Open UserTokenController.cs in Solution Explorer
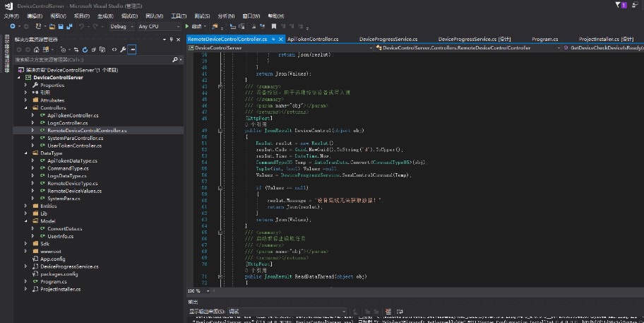644x323 pixels. [x=74, y=146]
